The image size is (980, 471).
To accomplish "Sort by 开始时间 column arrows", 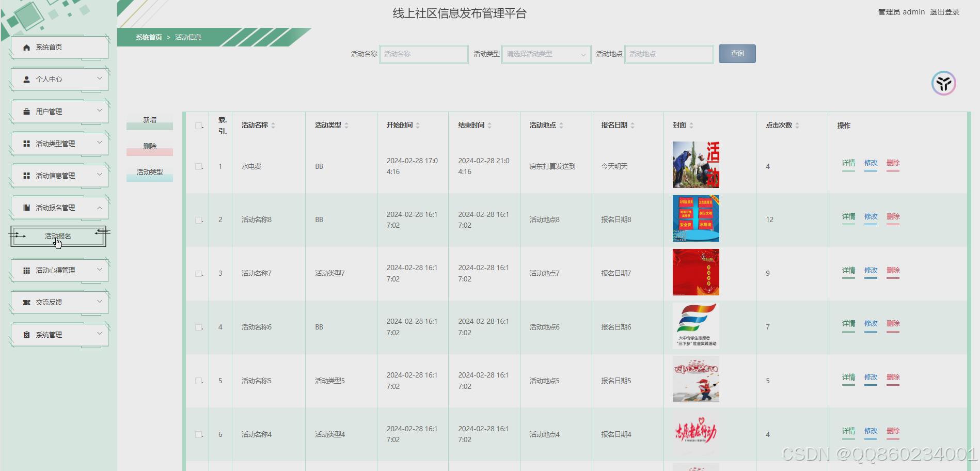I will tap(418, 125).
